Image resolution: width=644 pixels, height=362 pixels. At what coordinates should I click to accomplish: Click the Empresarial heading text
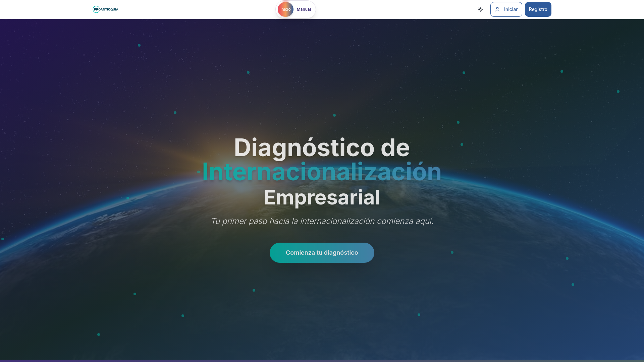(322, 197)
